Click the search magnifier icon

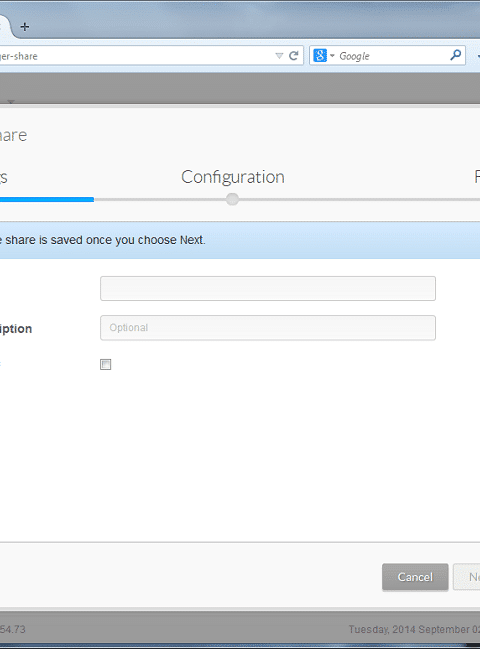point(456,55)
